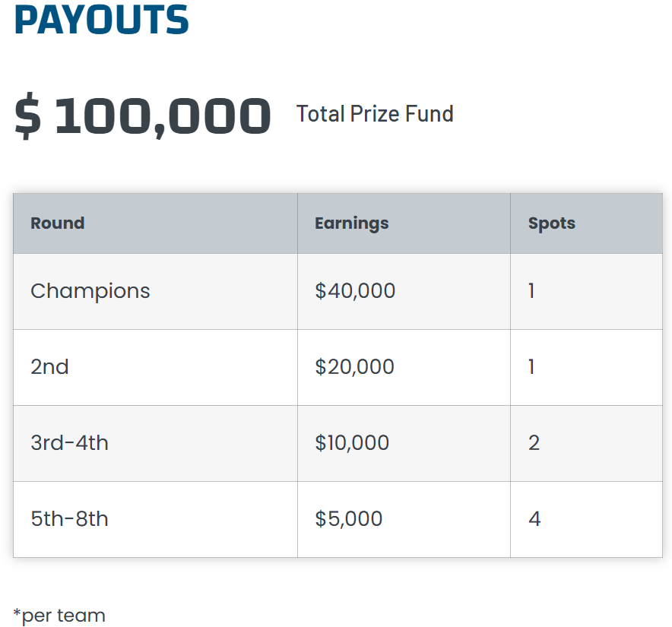
Task: Click the spots value in 5th-8th row
Action: [x=534, y=519]
